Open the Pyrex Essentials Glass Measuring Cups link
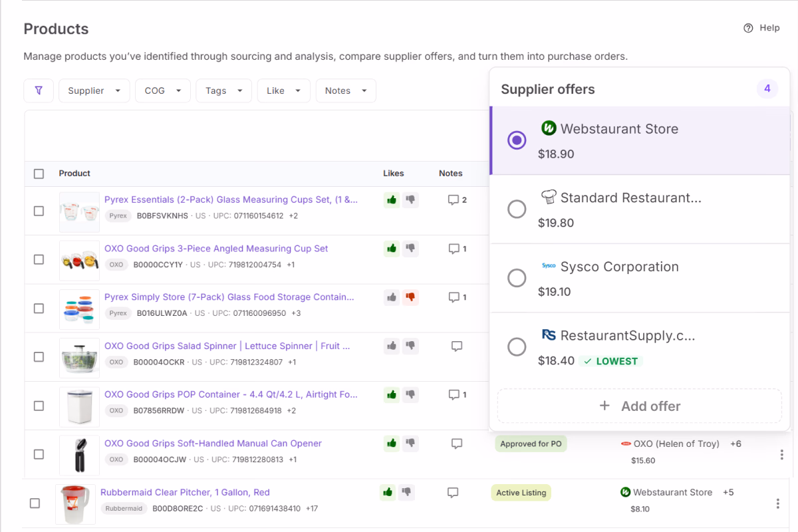The width and height of the screenshot is (798, 532). [x=231, y=199]
